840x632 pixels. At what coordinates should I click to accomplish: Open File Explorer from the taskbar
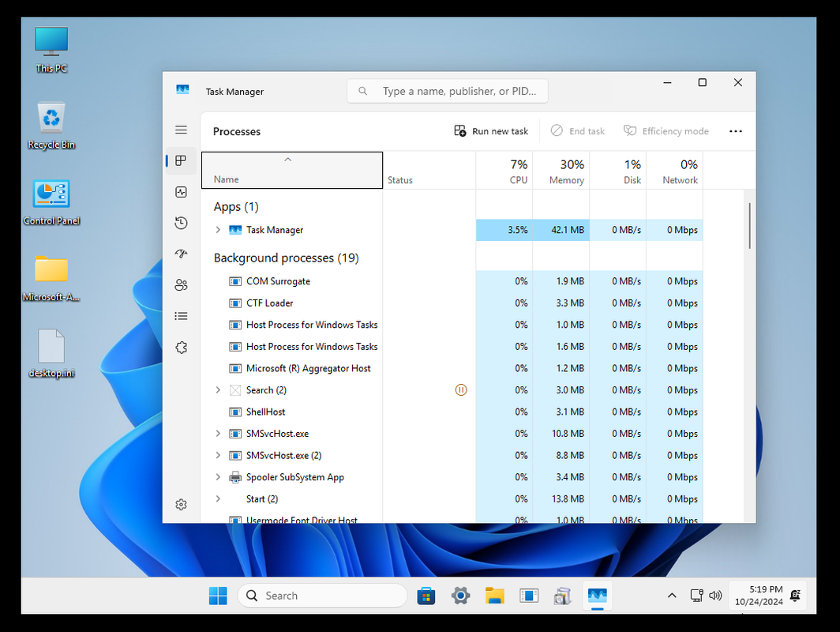(x=494, y=596)
